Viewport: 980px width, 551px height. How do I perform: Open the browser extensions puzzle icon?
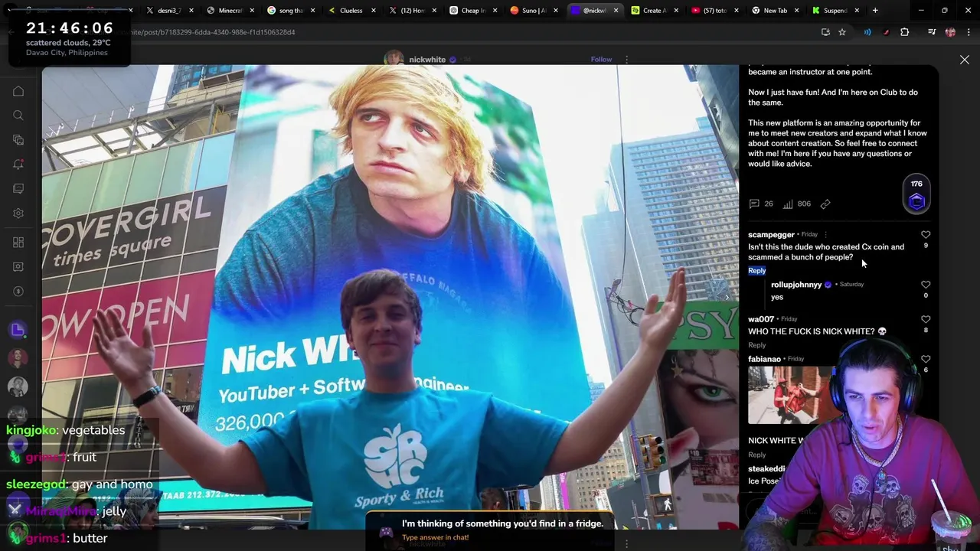[905, 32]
